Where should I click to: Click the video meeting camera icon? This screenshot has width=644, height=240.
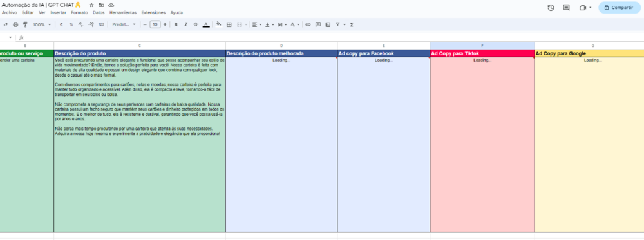point(582,7)
